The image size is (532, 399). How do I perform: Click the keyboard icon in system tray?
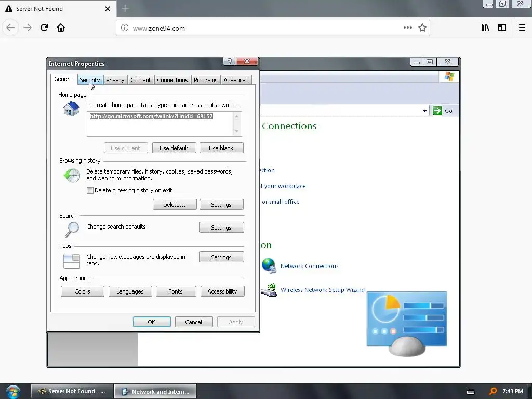[471, 392]
